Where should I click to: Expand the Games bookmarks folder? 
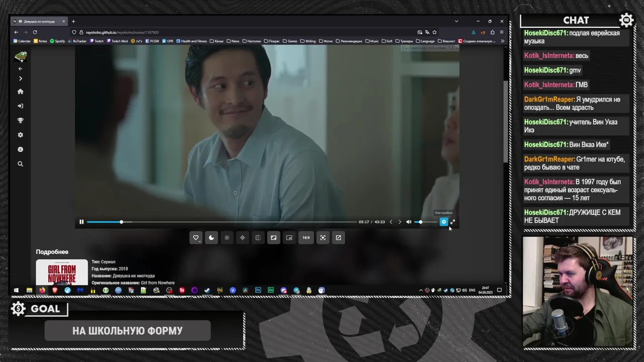pos(290,41)
